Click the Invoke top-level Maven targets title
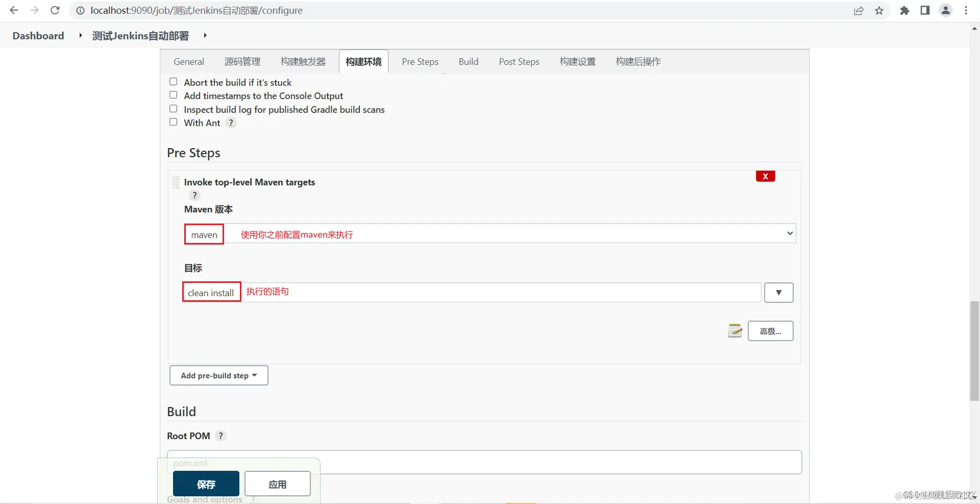This screenshot has height=504, width=980. click(x=250, y=182)
